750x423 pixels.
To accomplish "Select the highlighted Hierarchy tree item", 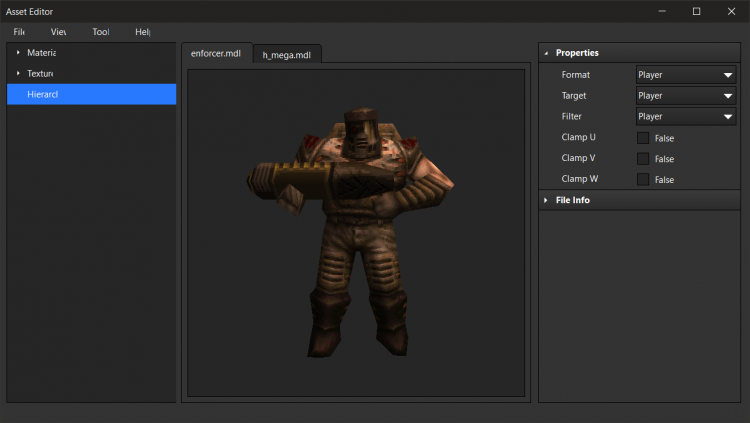I will point(91,94).
